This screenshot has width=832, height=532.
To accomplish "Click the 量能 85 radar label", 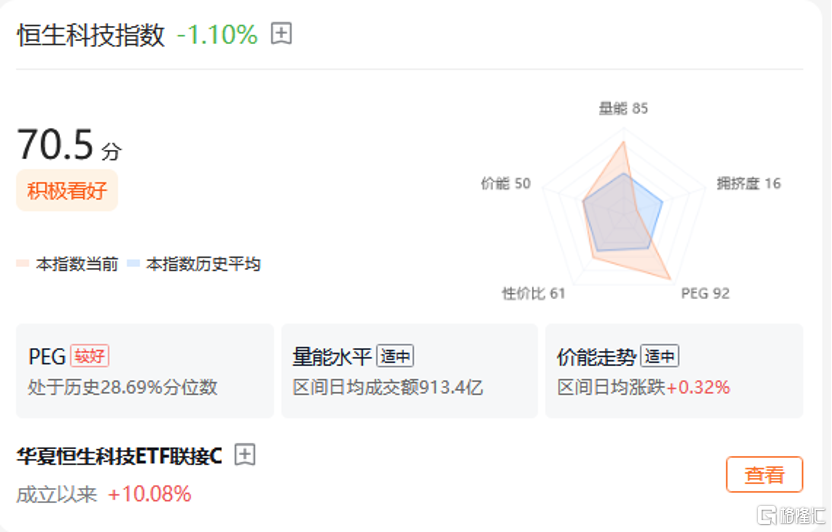I will (x=623, y=108).
